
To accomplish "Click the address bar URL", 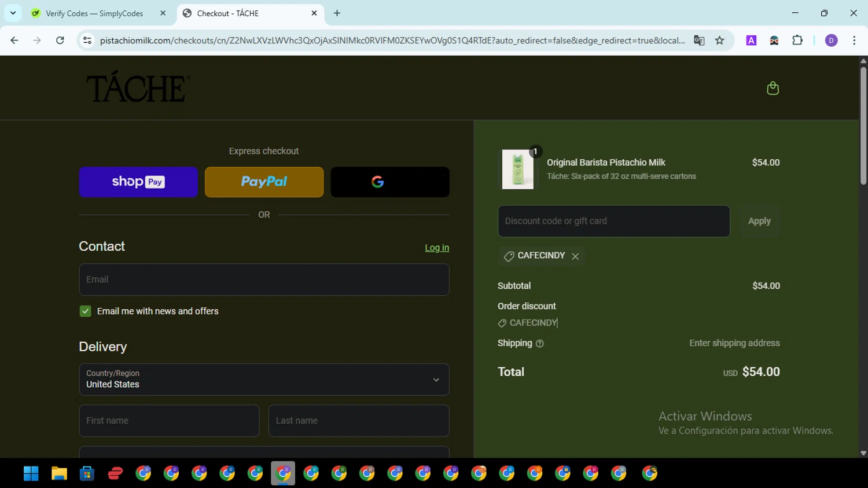I will tap(392, 41).
